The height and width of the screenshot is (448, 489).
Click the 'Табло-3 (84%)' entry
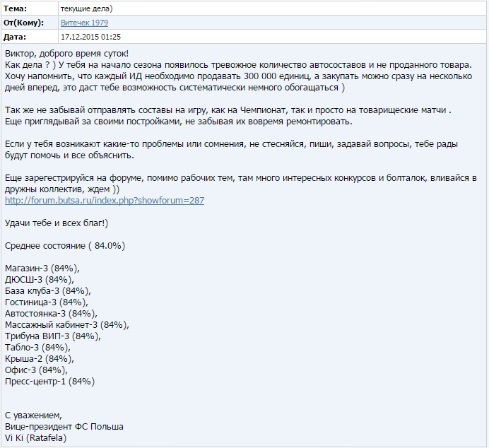point(37,347)
